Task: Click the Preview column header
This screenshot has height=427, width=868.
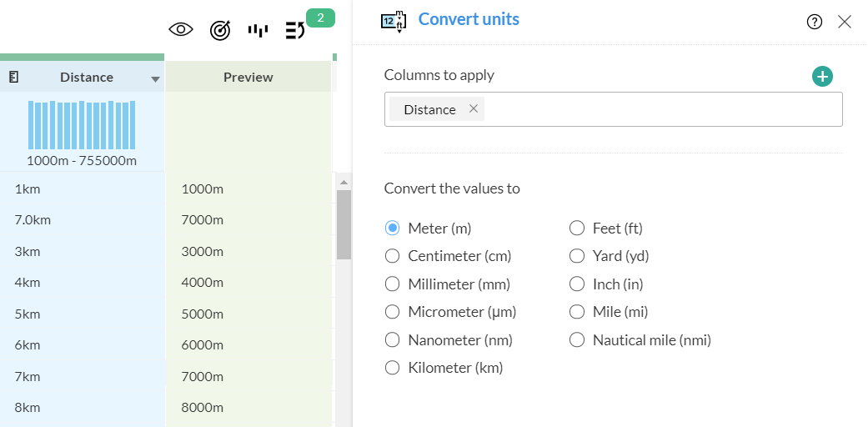Action: 248,77
